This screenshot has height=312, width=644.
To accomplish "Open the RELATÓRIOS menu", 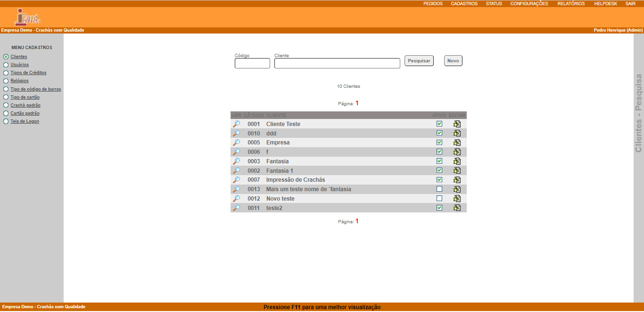I will click(x=571, y=4).
